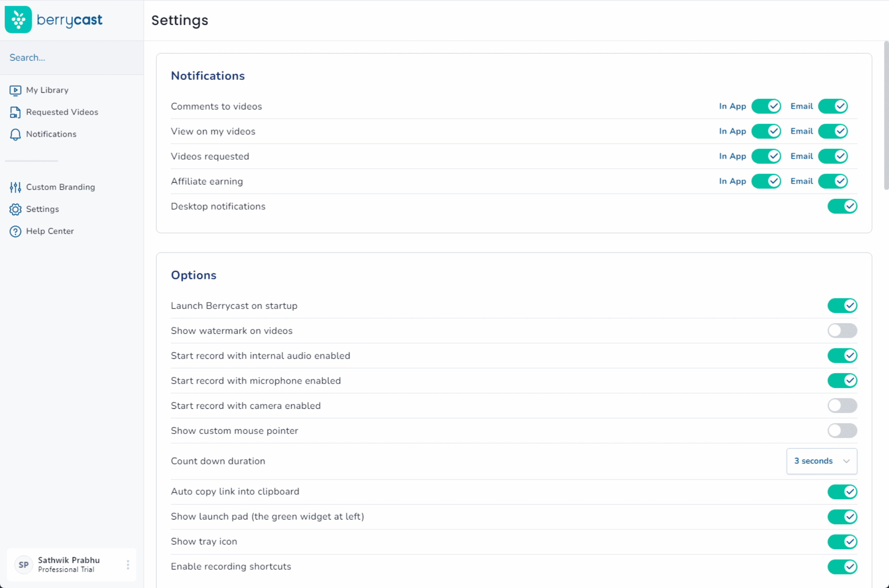Toggle internal audio recording switch
The width and height of the screenshot is (889, 588).
coord(842,355)
